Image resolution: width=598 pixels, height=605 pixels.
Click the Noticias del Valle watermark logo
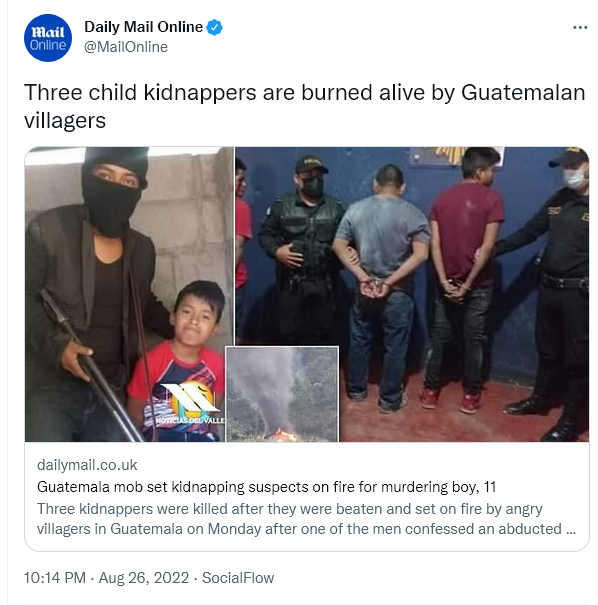[x=190, y=404]
